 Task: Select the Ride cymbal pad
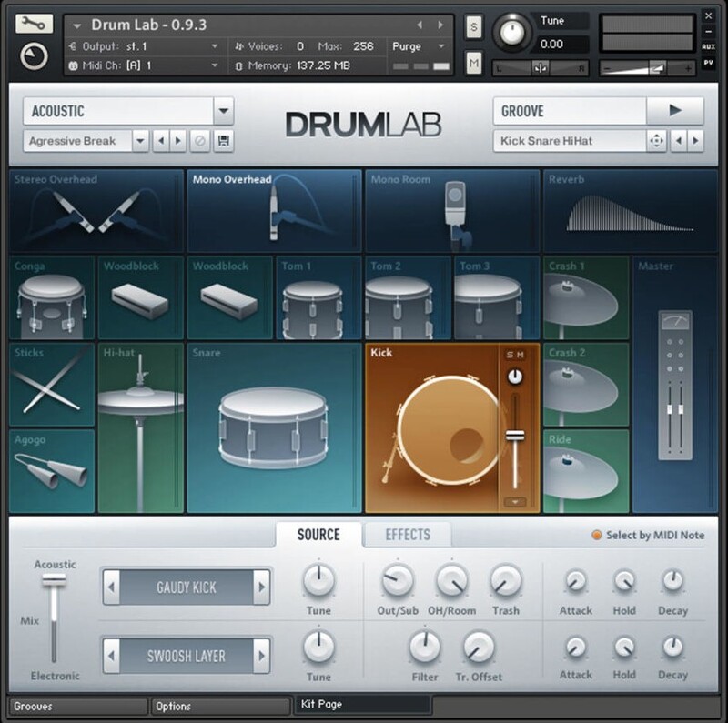point(585,471)
